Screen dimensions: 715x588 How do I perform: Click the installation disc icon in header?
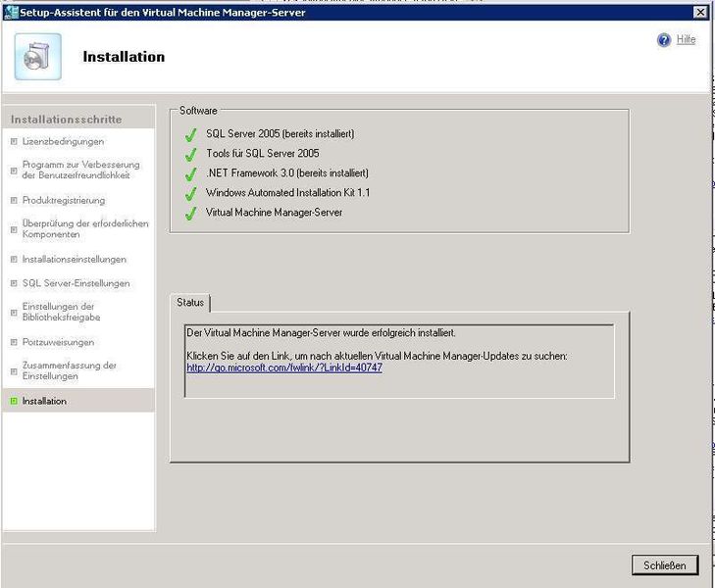click(38, 57)
